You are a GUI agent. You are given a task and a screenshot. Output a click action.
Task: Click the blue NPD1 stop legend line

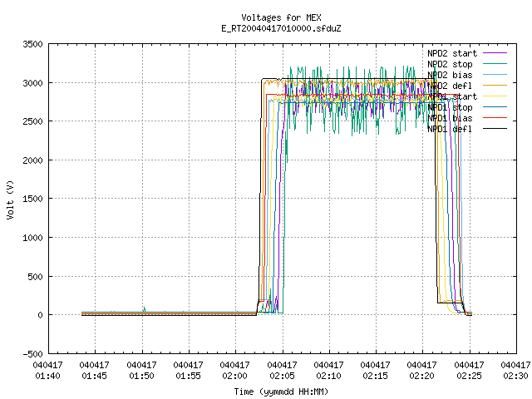pos(495,107)
